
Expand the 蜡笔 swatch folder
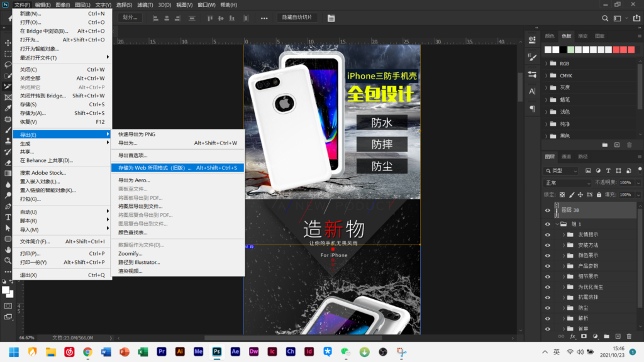coord(547,100)
